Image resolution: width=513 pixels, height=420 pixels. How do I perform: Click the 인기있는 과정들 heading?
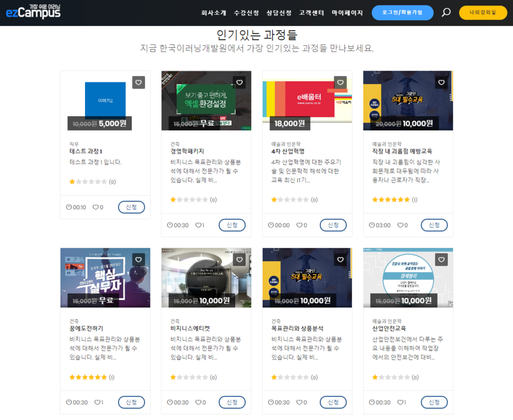point(257,35)
